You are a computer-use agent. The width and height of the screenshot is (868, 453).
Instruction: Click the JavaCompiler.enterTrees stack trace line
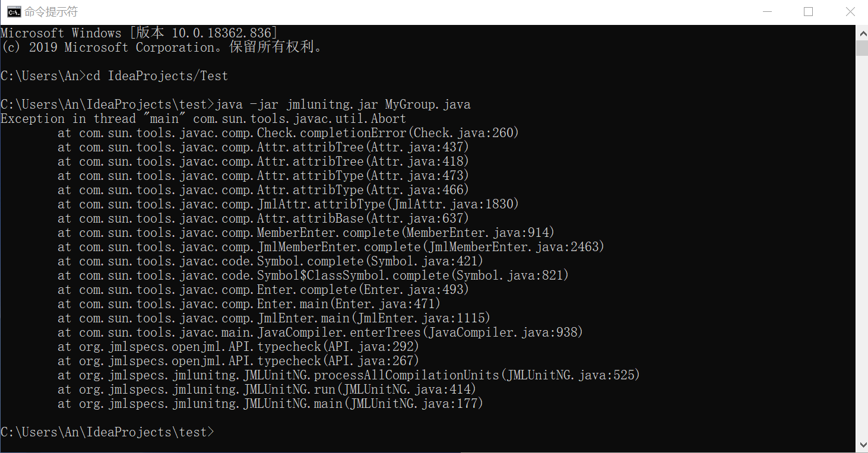pyautogui.click(x=321, y=332)
